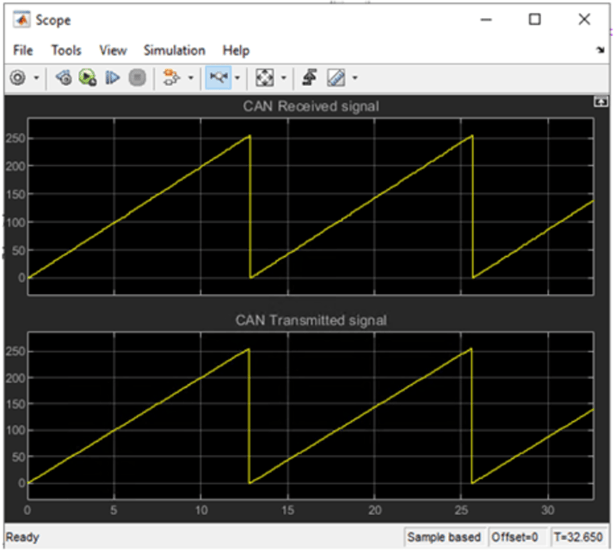
Task: Toggle the Zoom tool in the toolbar
Action: 218,77
